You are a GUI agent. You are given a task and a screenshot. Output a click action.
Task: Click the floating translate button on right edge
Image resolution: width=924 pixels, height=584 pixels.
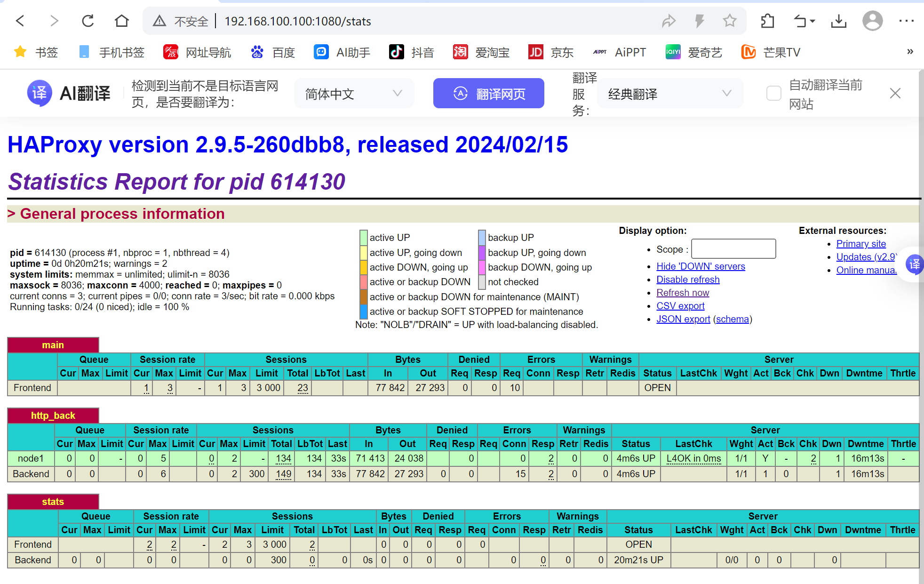[x=914, y=264]
